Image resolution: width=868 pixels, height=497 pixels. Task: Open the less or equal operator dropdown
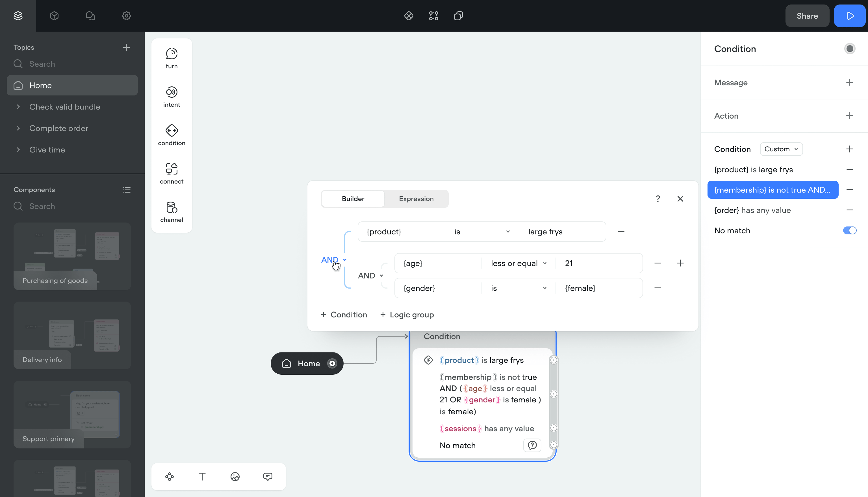pos(518,263)
